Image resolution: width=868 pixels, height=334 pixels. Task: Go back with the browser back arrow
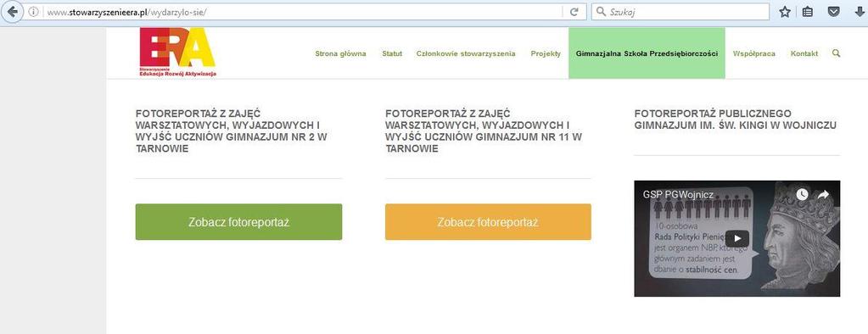point(12,12)
